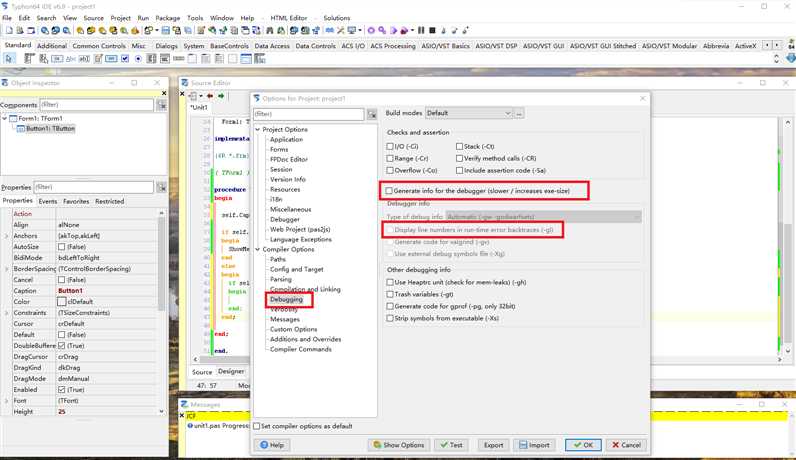The image size is (796, 460).
Task: Collapse the Compiler Options tree node
Action: [x=257, y=249]
